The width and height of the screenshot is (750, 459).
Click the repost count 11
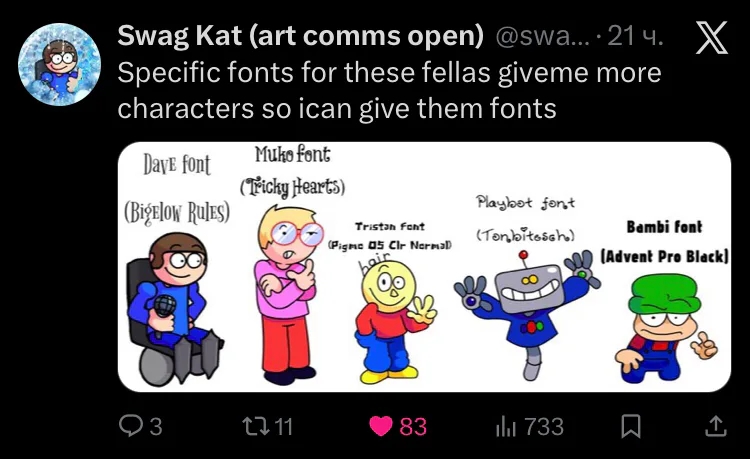click(283, 426)
